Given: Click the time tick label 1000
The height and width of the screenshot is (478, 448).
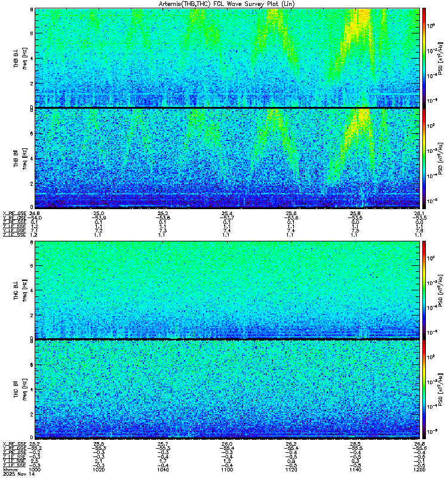Looking at the screenshot, I should [35, 470].
